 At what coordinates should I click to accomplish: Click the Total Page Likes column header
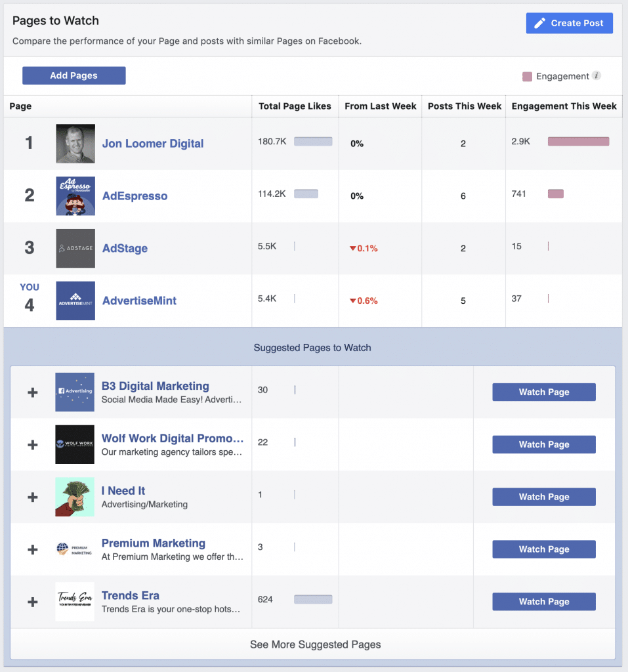[x=295, y=106]
